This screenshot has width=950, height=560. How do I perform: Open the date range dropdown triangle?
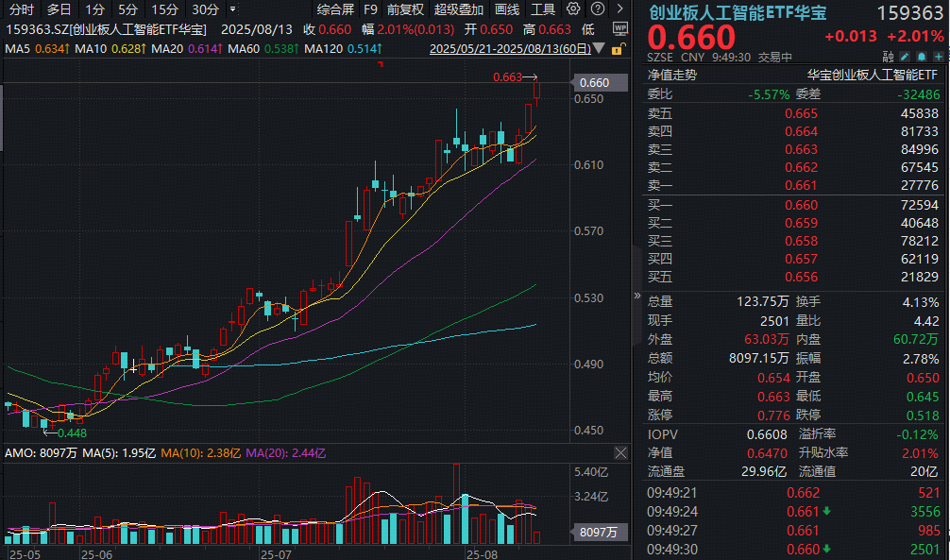(600, 48)
